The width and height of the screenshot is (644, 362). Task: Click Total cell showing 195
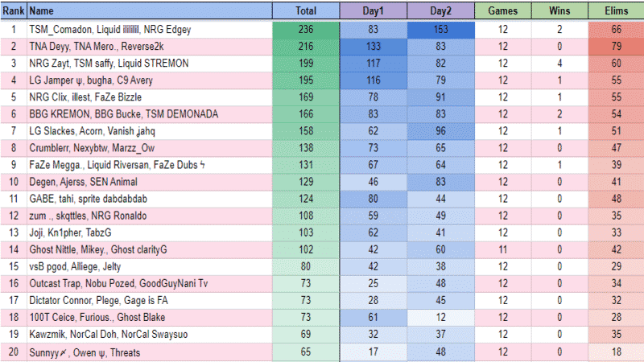pyautogui.click(x=306, y=80)
